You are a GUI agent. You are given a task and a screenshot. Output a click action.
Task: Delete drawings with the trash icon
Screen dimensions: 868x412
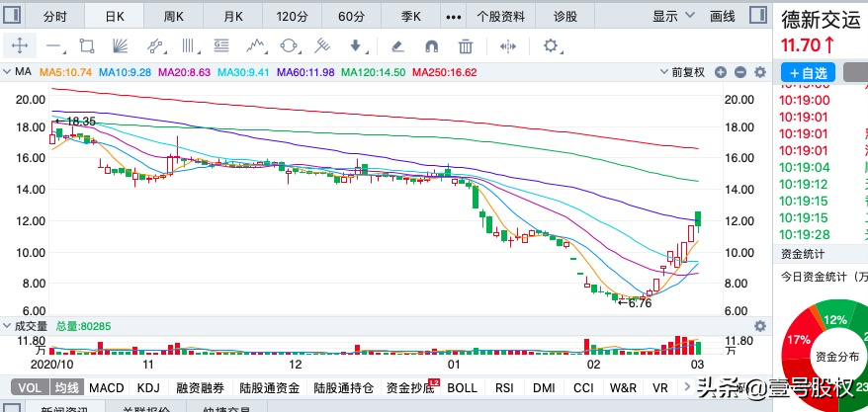click(x=466, y=46)
